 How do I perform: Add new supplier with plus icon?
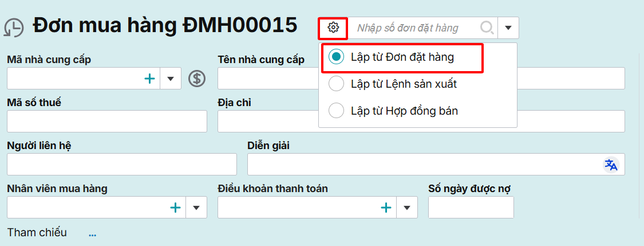pos(149,79)
